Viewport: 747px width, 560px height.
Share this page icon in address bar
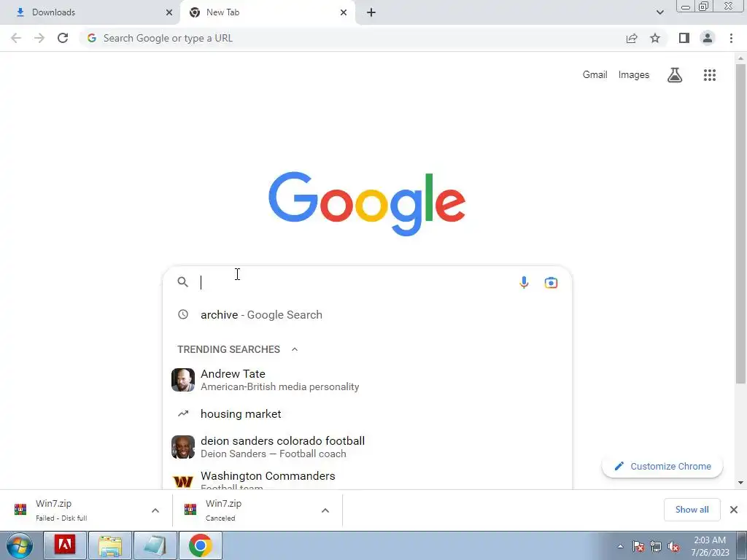point(632,38)
